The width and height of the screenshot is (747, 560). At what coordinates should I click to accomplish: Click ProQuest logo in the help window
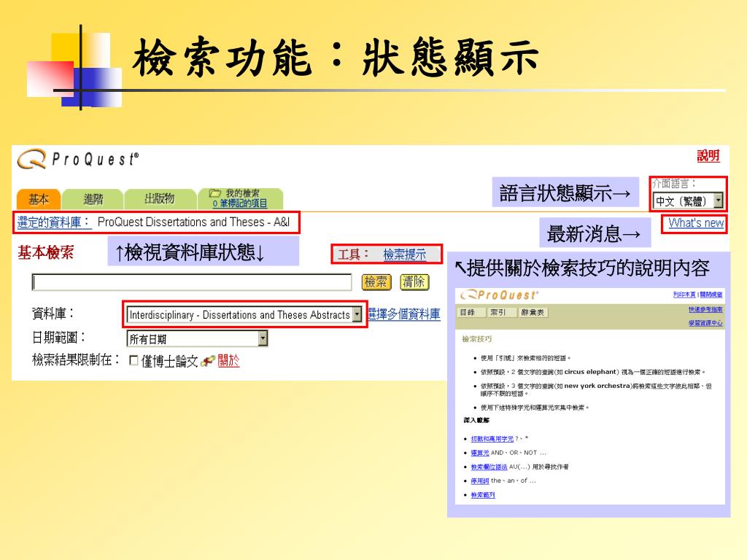499,295
